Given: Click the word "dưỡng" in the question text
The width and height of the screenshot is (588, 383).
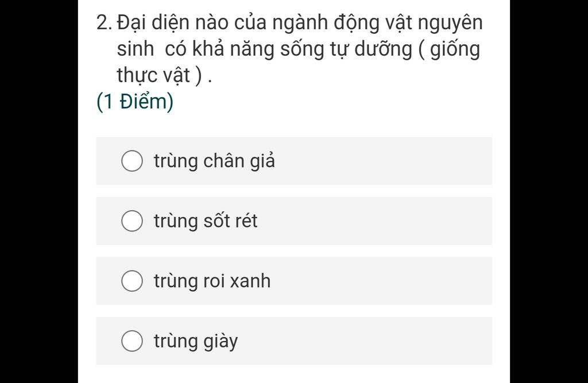Looking at the screenshot, I should point(383,49).
